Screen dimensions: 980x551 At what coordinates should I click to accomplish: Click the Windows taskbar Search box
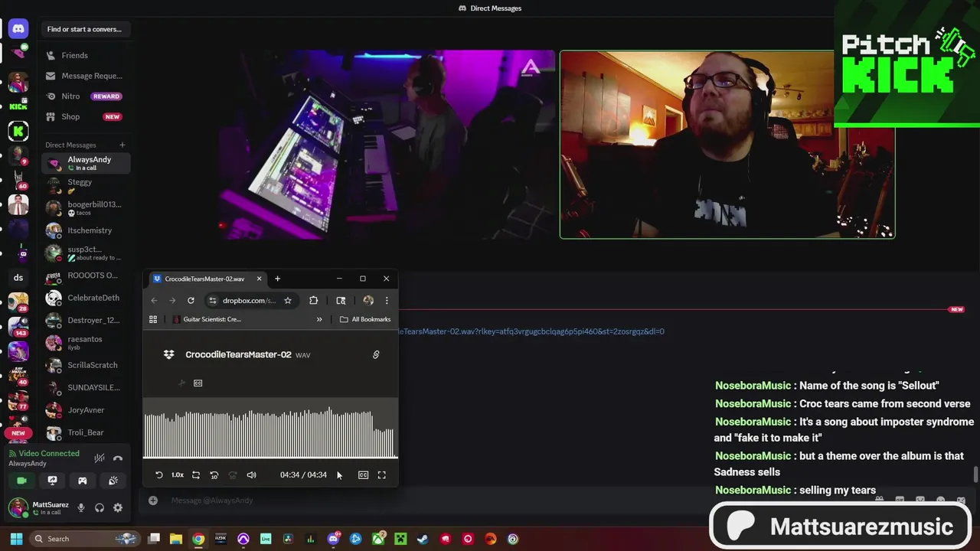pos(86,539)
